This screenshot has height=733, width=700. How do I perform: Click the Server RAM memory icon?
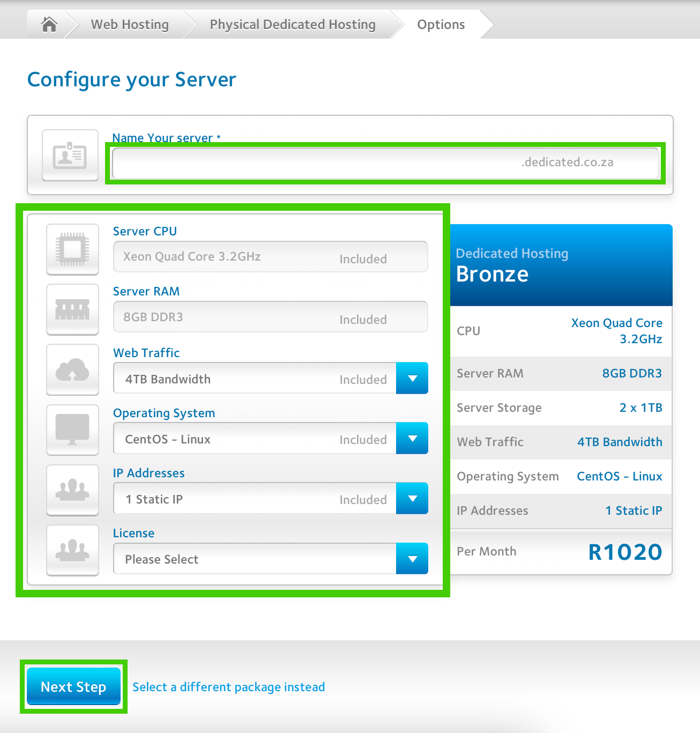[x=73, y=309]
